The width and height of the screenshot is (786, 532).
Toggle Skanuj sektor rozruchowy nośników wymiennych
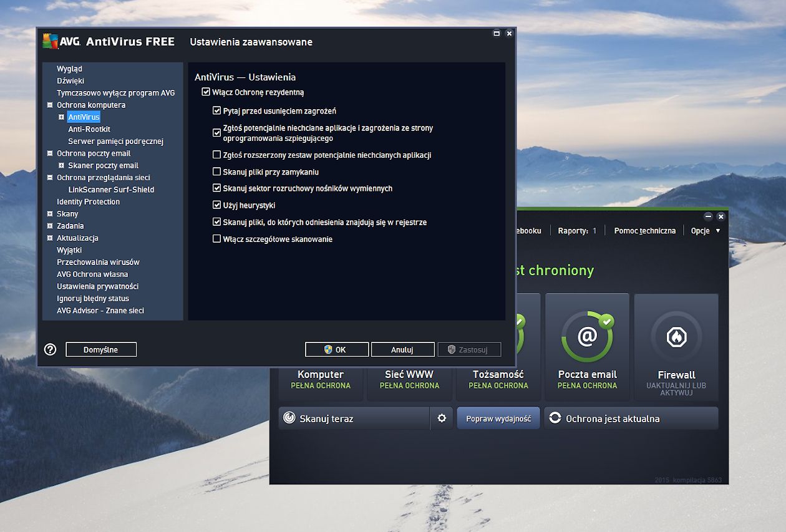pos(217,188)
